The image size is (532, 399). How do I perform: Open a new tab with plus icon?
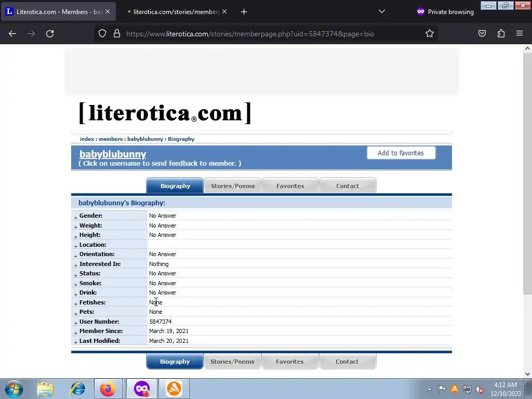click(x=244, y=12)
